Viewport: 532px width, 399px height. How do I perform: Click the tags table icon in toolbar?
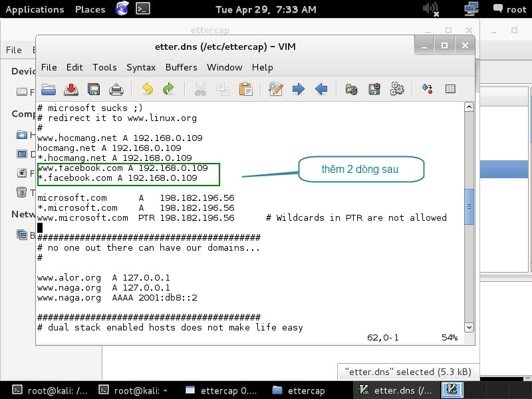tap(450, 89)
